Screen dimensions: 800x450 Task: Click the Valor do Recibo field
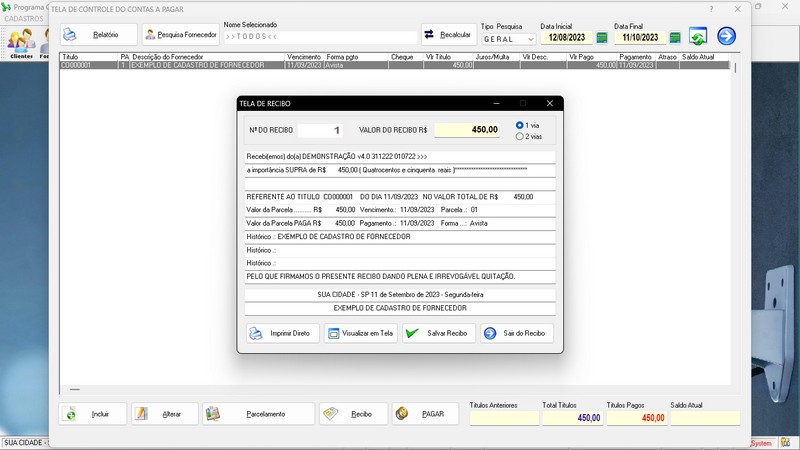coord(467,130)
